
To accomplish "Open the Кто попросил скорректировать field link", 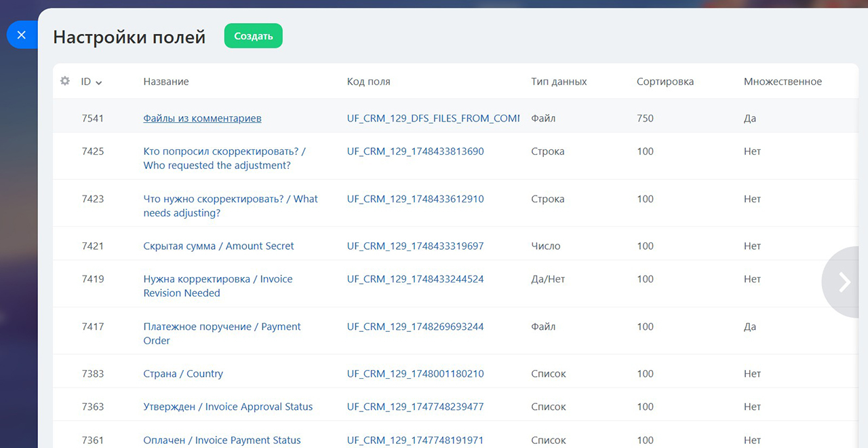I will click(224, 158).
